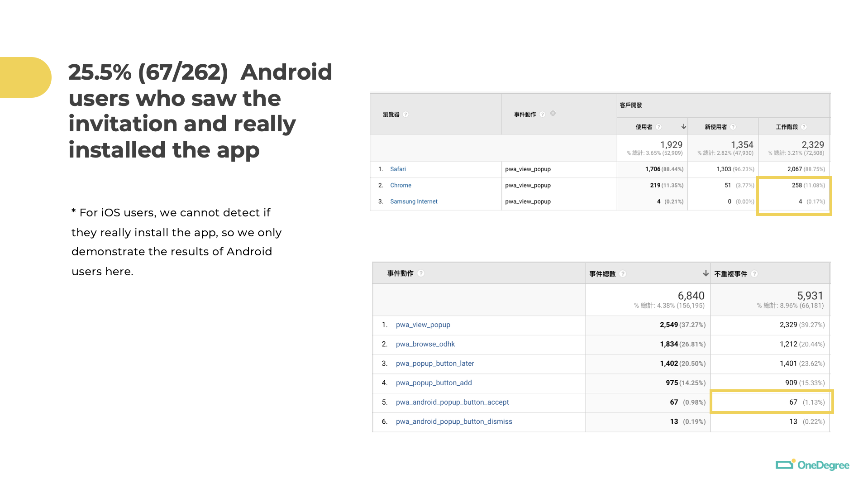Image resolution: width=868 pixels, height=488 pixels.
Task: Click the 瀏覽器 column header
Action: click(x=391, y=115)
